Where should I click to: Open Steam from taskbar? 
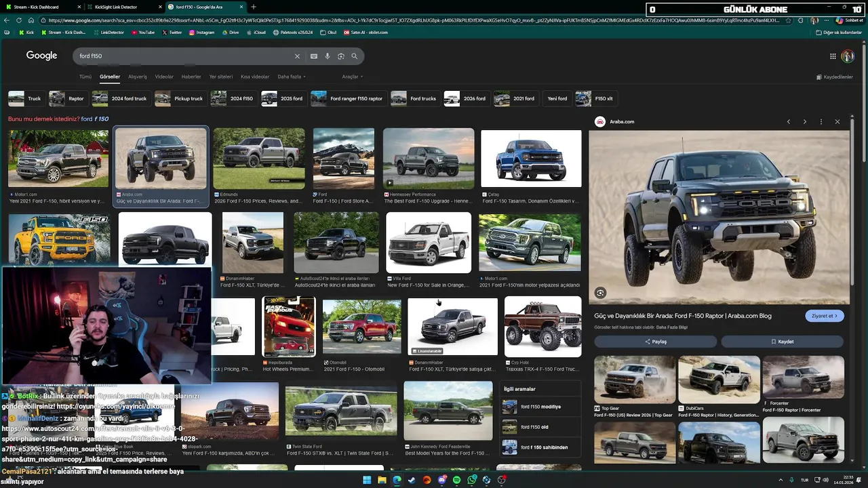(x=412, y=480)
